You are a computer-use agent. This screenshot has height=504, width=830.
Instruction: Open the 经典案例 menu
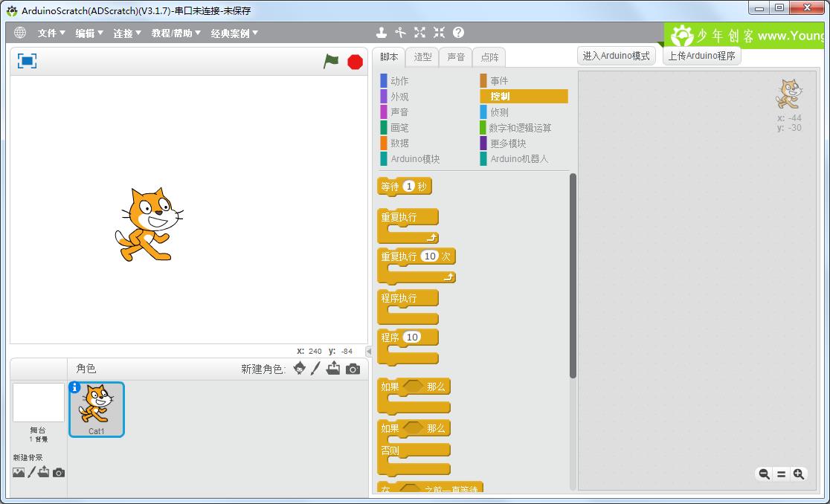tap(234, 33)
